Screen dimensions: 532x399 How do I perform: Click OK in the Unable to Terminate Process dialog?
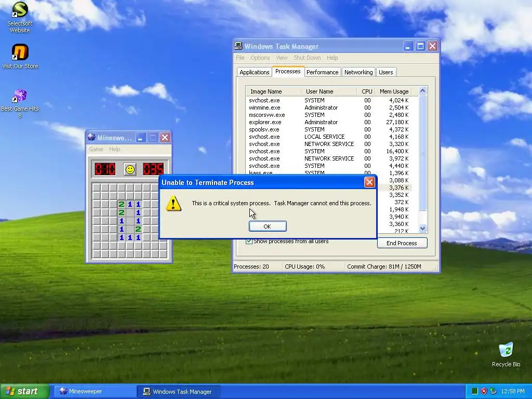(268, 227)
